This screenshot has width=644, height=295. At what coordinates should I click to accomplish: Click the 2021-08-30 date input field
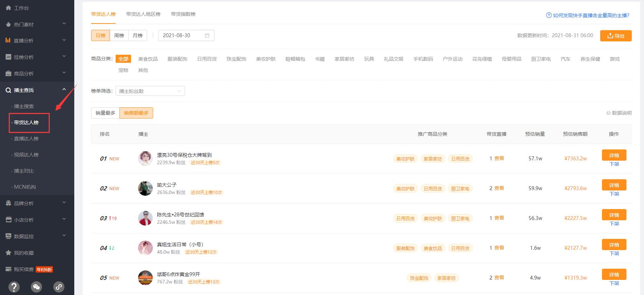pyautogui.click(x=186, y=35)
